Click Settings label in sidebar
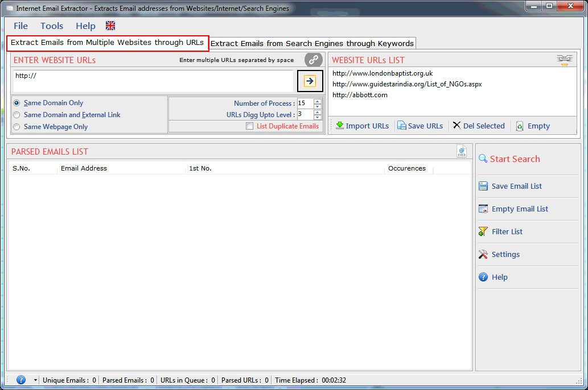This screenshot has width=588, height=390. [x=505, y=254]
